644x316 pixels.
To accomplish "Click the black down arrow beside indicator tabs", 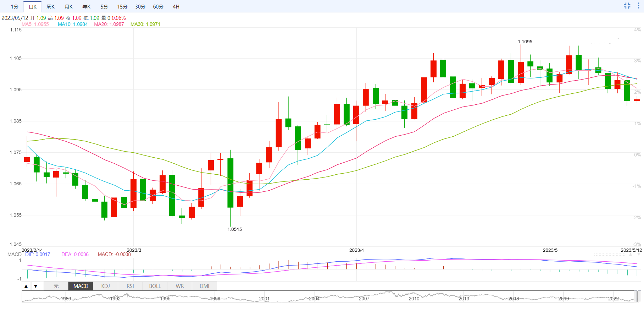I will (35, 286).
